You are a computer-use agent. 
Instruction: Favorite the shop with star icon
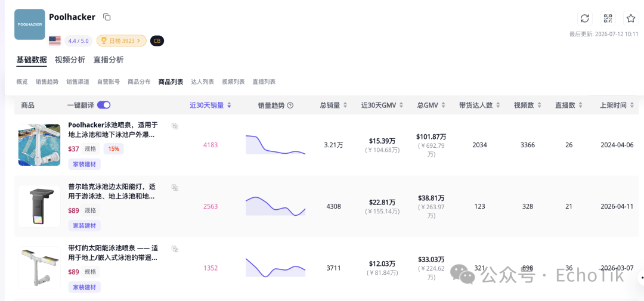pyautogui.click(x=631, y=18)
